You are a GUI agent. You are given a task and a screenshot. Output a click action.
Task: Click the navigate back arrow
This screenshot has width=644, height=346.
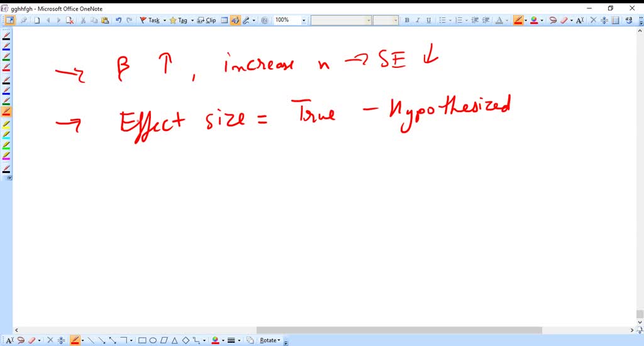[x=48, y=20]
